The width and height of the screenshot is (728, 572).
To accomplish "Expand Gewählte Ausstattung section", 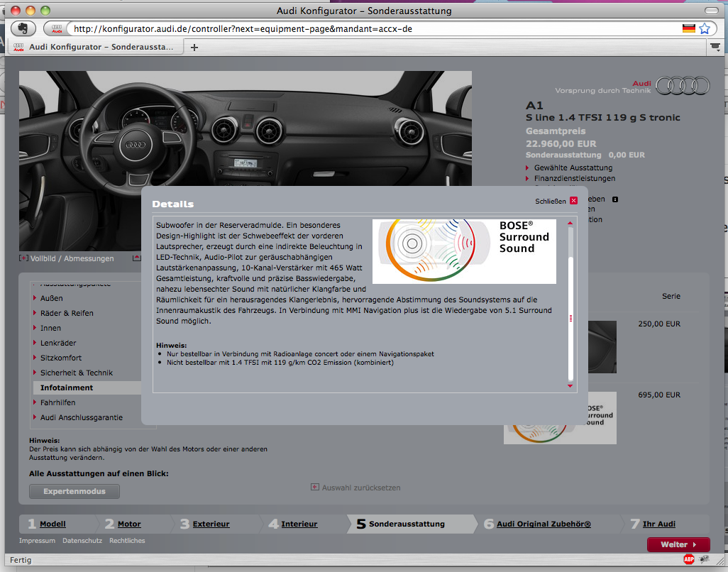I will click(x=573, y=167).
